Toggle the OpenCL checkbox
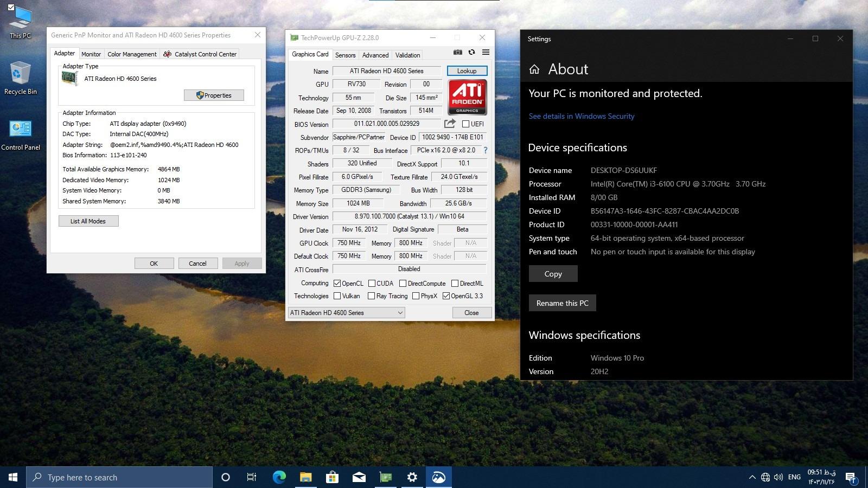Viewport: 868px width, 488px height. pos(337,284)
